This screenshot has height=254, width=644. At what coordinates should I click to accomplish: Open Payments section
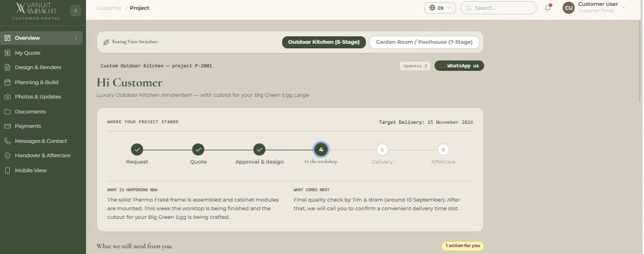click(41, 126)
